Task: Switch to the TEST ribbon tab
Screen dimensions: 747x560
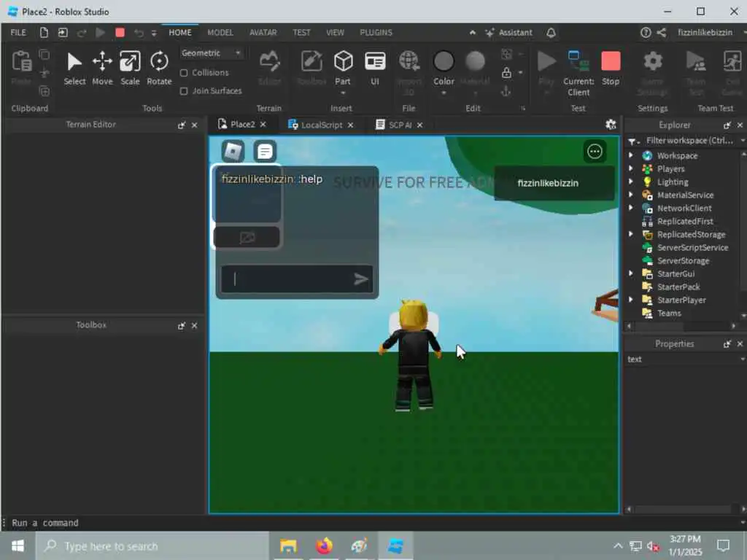Action: (301, 32)
